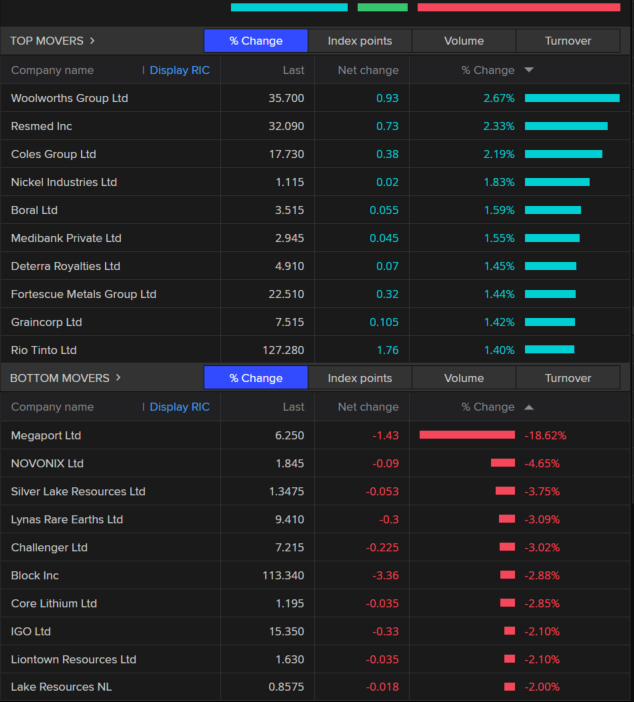Click Coles Group 2.19% change value
634x702 pixels.
tap(499, 154)
